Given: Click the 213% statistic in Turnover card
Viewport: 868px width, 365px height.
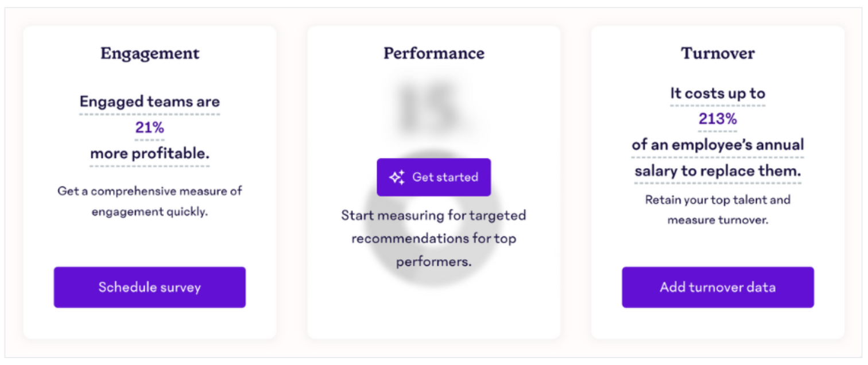Looking at the screenshot, I should [718, 119].
